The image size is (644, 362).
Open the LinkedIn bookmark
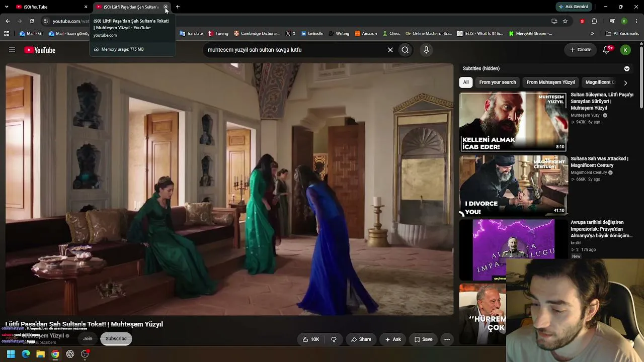[x=312, y=34]
